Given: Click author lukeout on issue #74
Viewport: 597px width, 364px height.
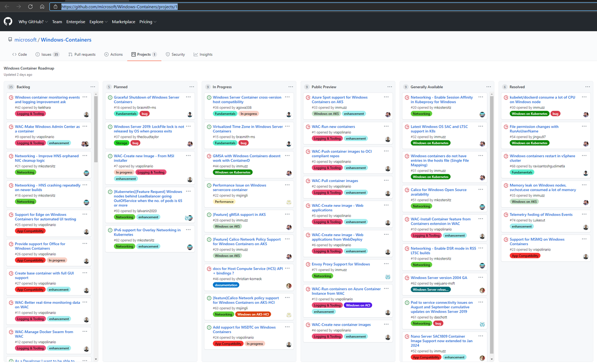Looking at the screenshot, I should pos(539,220).
